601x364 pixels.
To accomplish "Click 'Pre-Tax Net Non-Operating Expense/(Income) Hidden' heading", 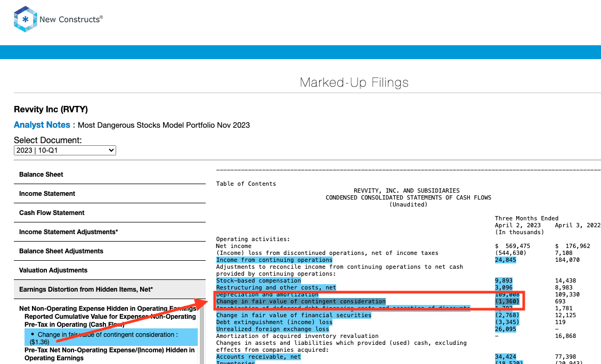I will (x=110, y=354).
